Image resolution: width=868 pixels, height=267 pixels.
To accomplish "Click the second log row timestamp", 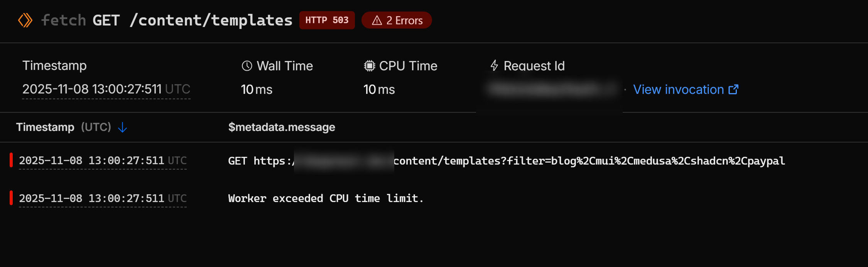I will coord(103,199).
